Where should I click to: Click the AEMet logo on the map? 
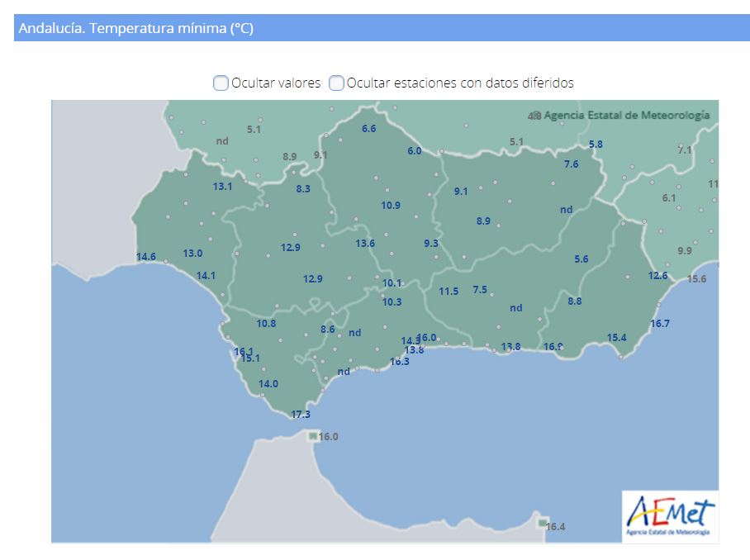pos(670,516)
